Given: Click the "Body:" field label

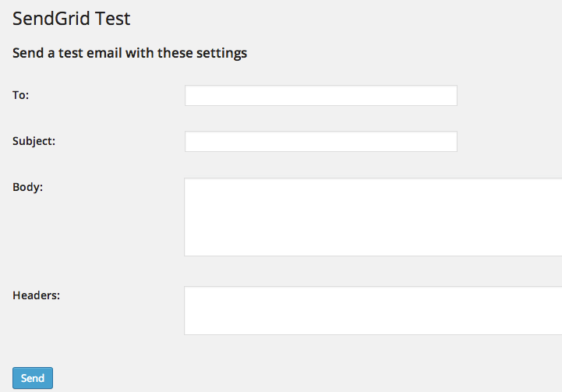Looking at the screenshot, I should [x=28, y=187].
